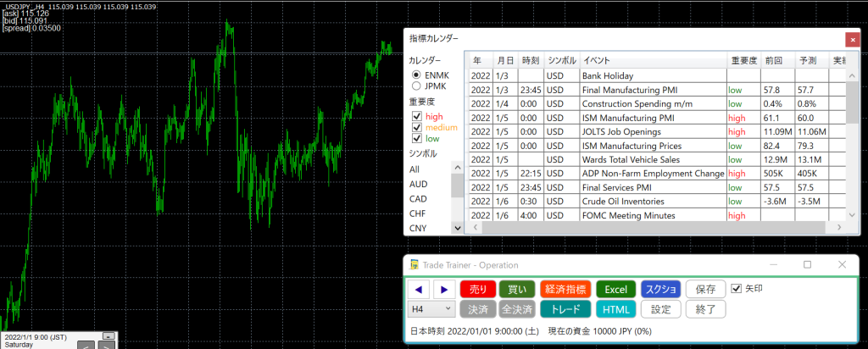Disable the 矢印 arrow checkbox
Image resolution: width=868 pixels, height=349 pixels.
[x=736, y=288]
